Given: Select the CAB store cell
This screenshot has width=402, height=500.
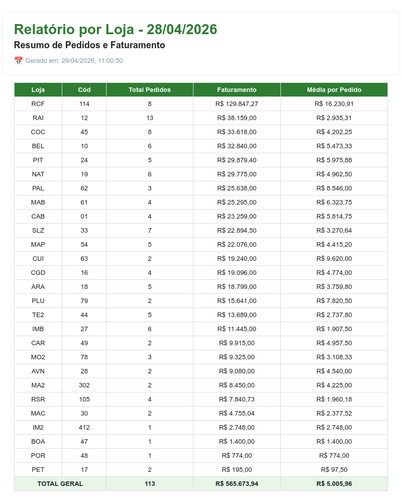Looking at the screenshot, I should (38, 216).
